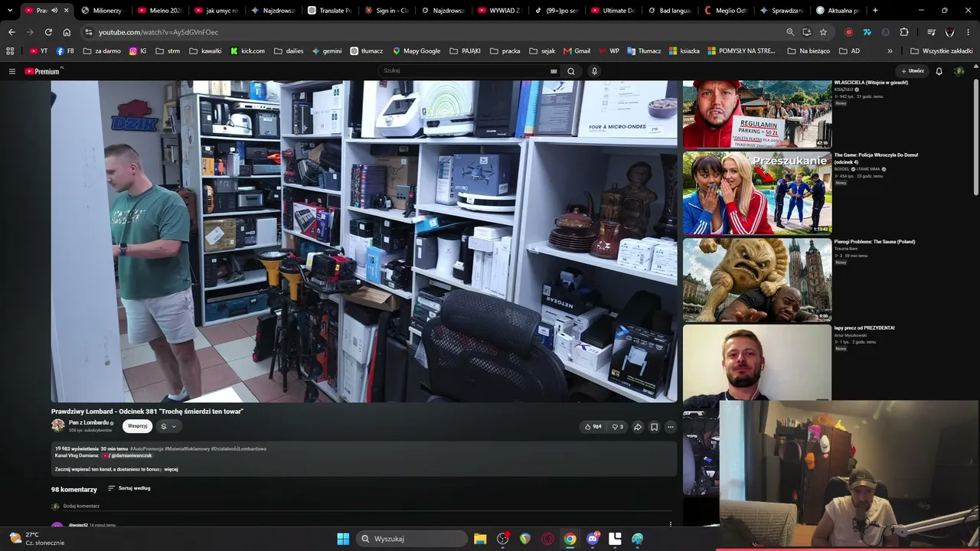This screenshot has width=980, height=551.
Task: Start voice search with the microphone
Action: [594, 71]
